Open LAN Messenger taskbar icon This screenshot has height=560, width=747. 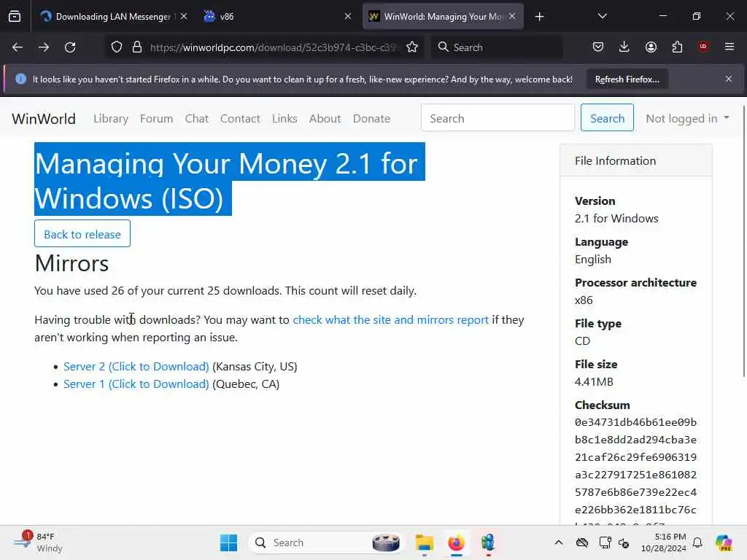pyautogui.click(x=488, y=542)
